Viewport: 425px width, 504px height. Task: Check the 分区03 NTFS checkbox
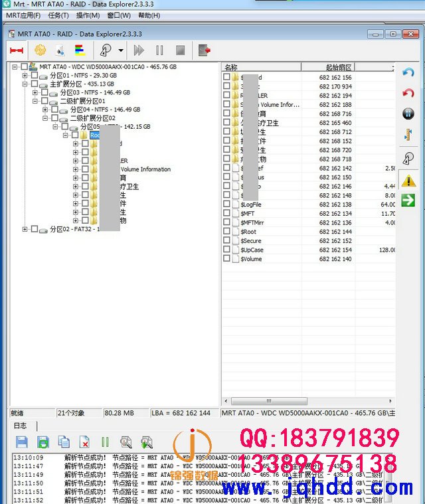[x=44, y=92]
